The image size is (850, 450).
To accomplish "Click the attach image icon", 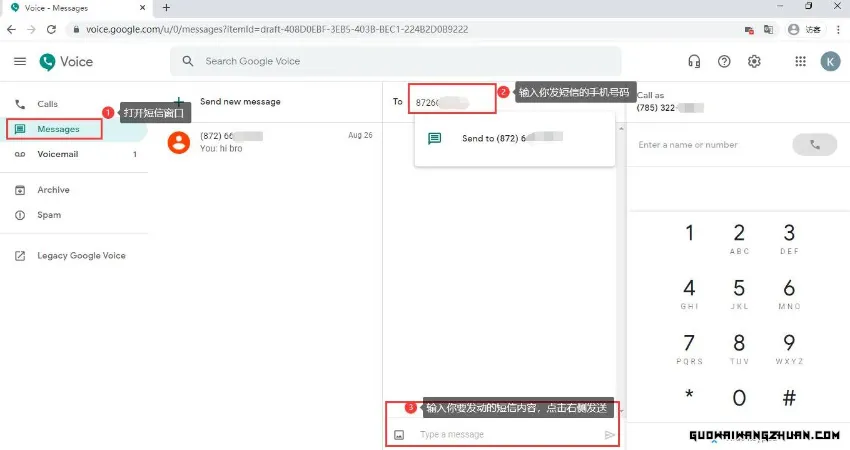I will [x=399, y=435].
